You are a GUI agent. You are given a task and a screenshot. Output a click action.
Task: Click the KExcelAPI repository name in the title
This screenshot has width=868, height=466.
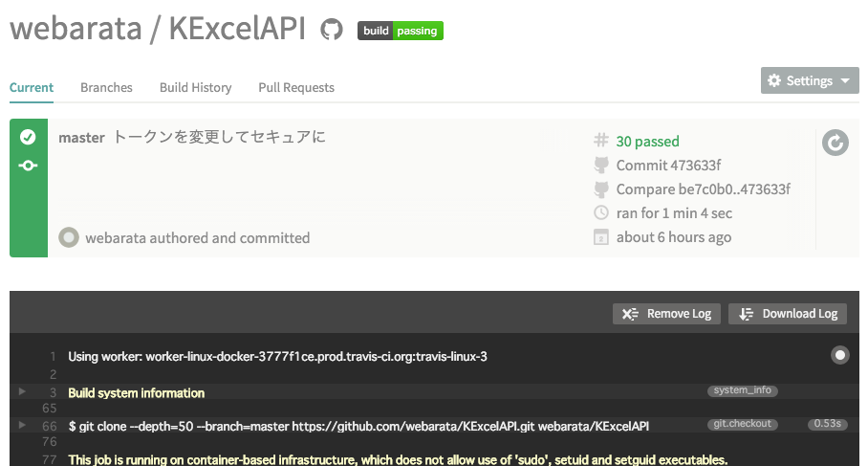coord(237,29)
